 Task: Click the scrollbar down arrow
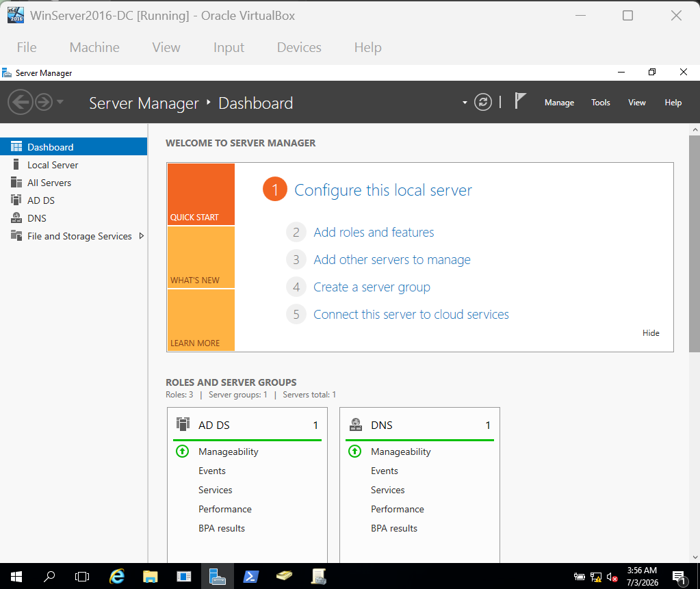pos(695,557)
